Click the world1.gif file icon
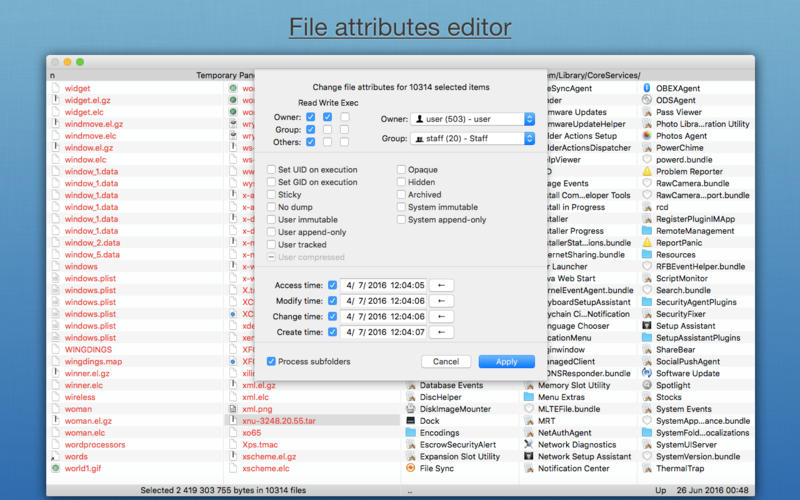Screen dimensions: 800x500 tap(56, 468)
